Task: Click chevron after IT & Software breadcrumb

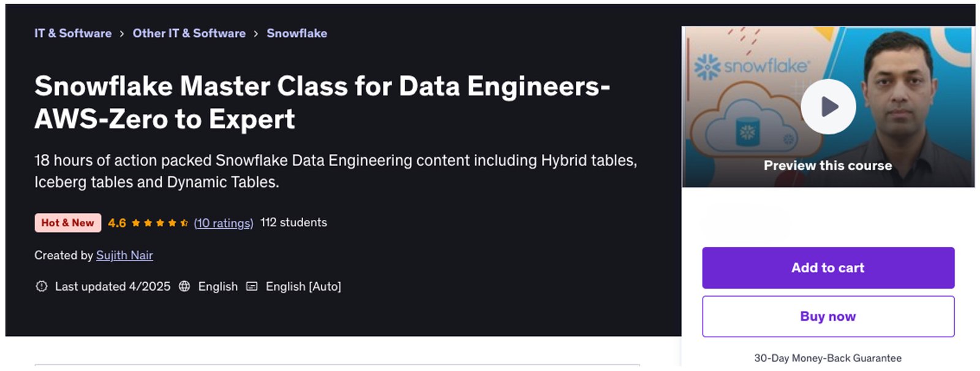Action: coord(122,34)
